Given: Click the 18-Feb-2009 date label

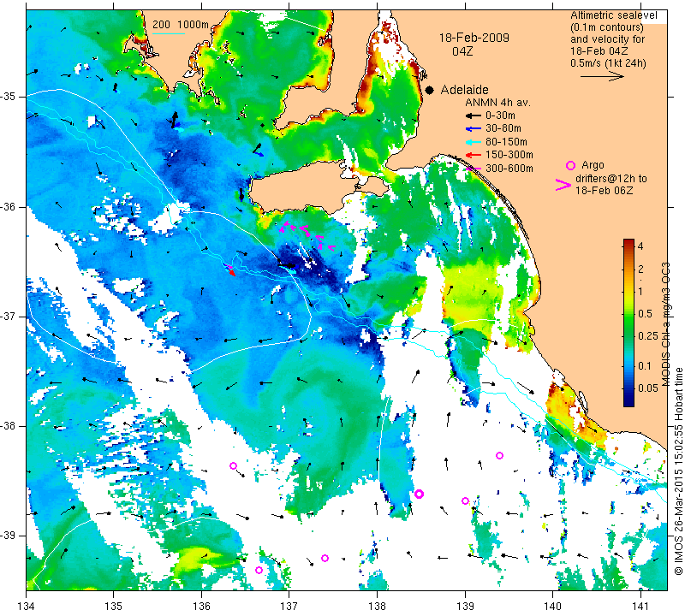Looking at the screenshot, I should point(474,38).
